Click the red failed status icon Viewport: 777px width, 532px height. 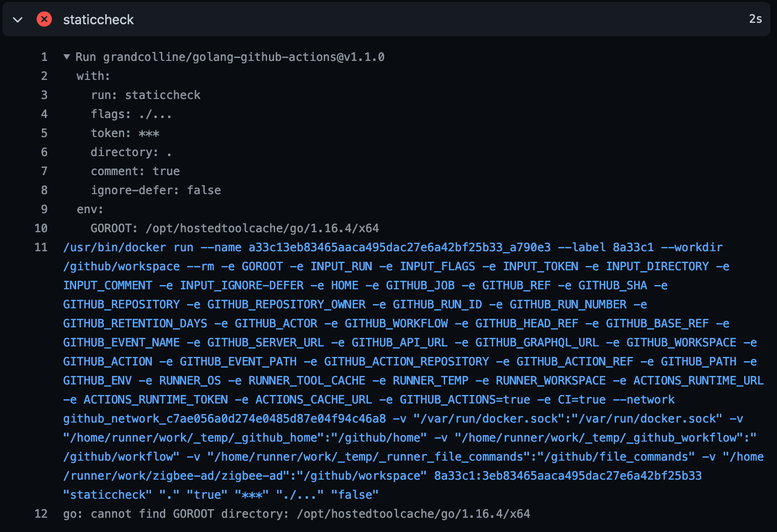pos(44,19)
